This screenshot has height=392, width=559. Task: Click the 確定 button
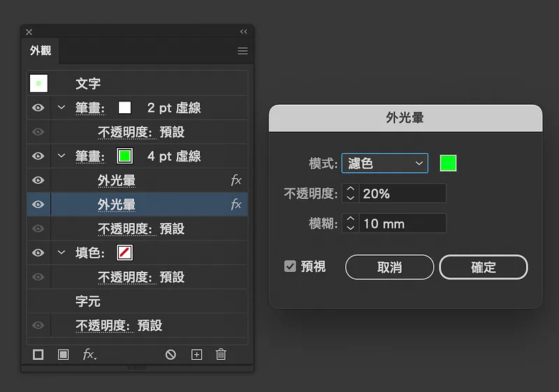tap(483, 267)
